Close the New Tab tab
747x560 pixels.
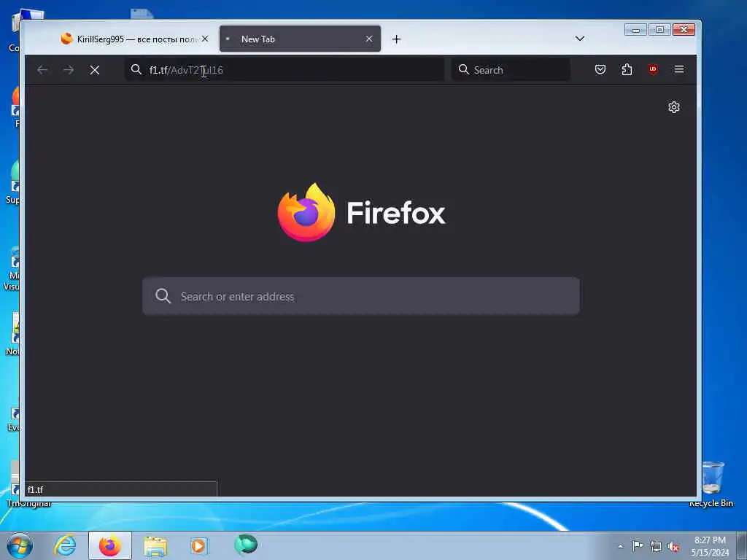368,39
